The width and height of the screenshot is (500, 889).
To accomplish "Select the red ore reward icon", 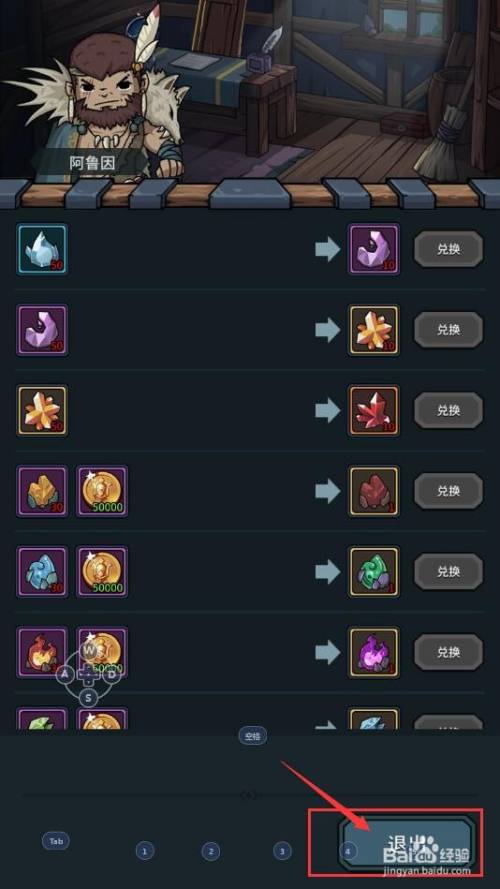I will [x=374, y=491].
